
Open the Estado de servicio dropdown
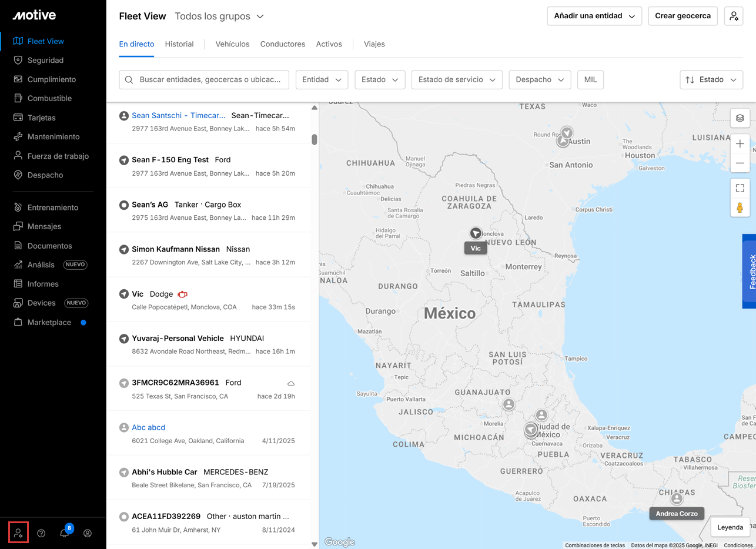coord(456,80)
